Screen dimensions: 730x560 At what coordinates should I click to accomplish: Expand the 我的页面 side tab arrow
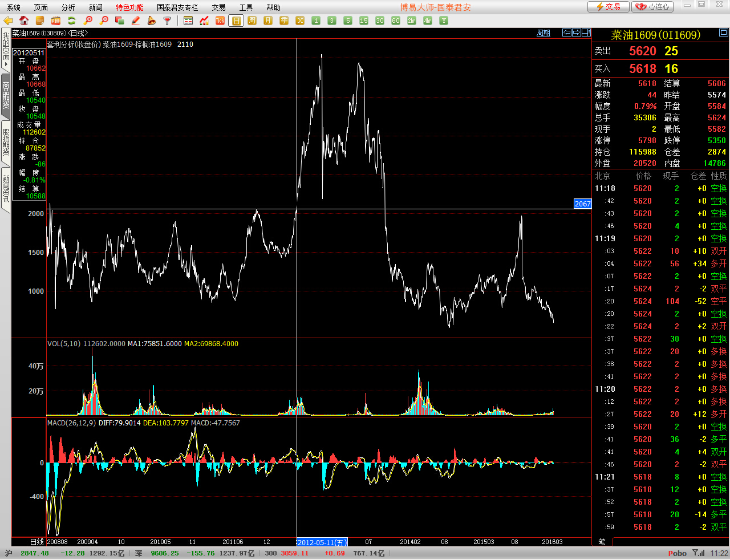click(6, 64)
